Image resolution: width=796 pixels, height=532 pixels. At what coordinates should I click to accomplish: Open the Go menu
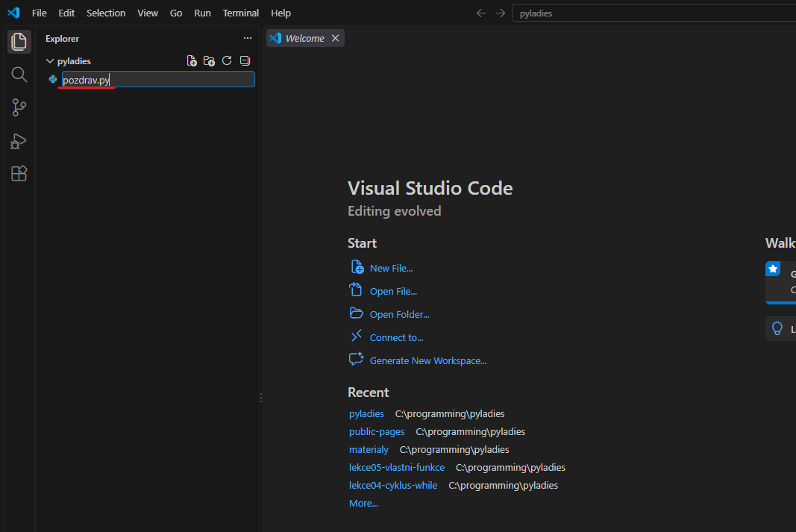(x=176, y=13)
